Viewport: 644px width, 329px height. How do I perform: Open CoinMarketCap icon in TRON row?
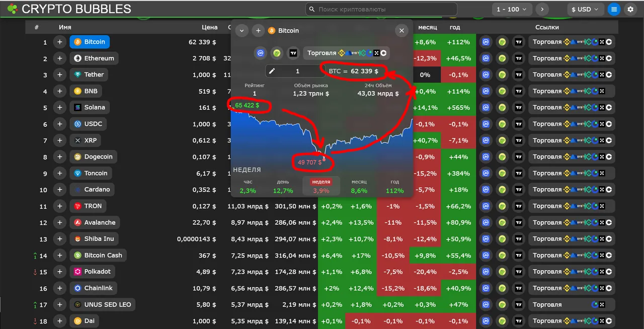pyautogui.click(x=486, y=206)
